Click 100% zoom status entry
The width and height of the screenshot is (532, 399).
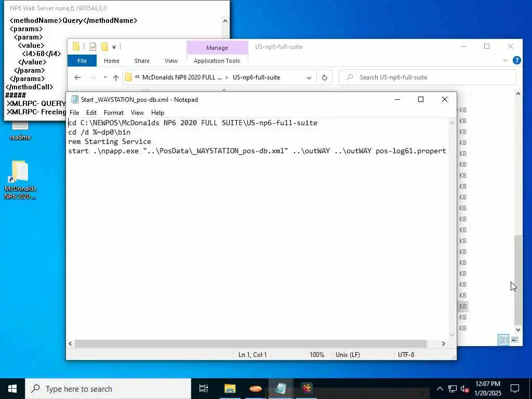coord(317,354)
